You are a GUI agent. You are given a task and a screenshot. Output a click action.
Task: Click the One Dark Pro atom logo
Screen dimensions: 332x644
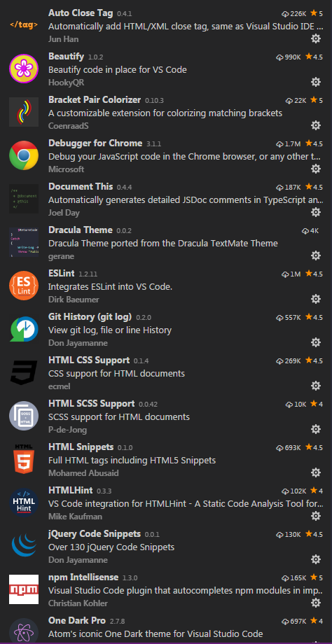coord(24,631)
